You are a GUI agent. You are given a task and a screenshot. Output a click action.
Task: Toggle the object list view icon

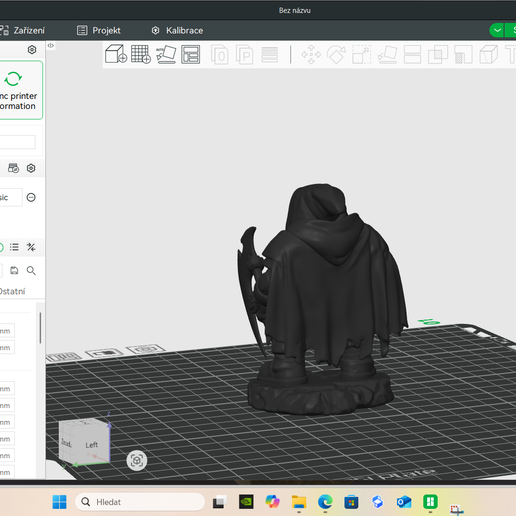[x=14, y=247]
